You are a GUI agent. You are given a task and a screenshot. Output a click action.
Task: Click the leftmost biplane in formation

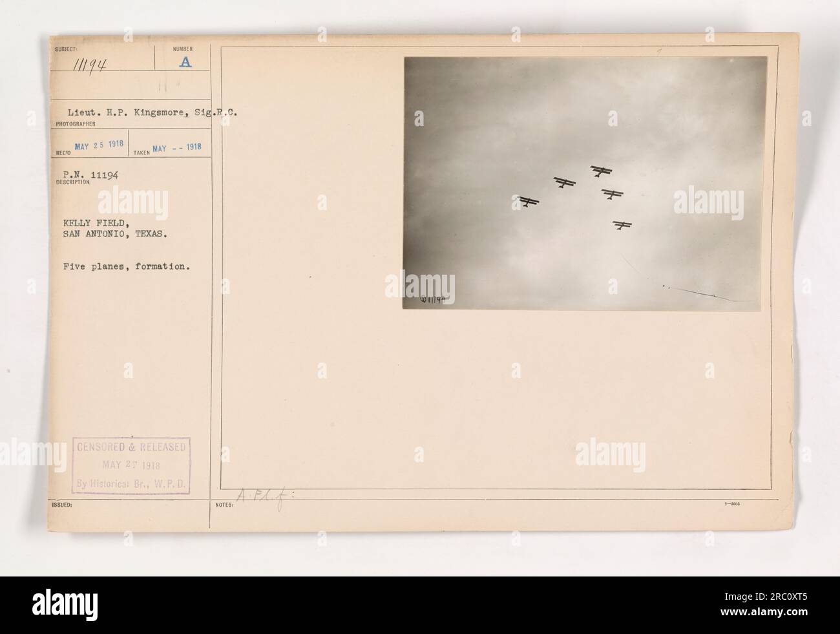[x=529, y=202]
